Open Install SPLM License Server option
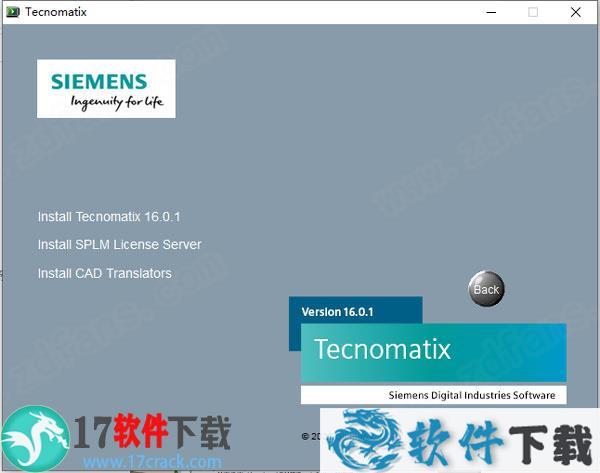The image size is (600, 473). pyautogui.click(x=119, y=245)
